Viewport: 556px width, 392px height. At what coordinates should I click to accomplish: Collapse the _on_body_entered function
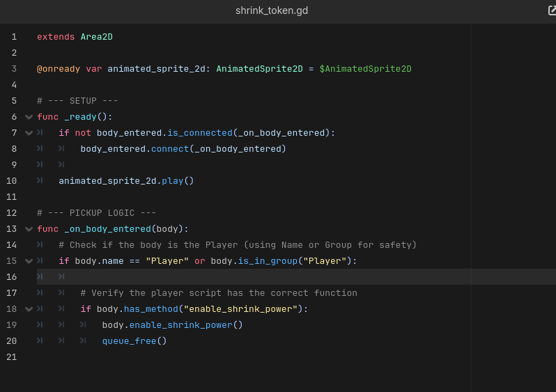point(29,229)
